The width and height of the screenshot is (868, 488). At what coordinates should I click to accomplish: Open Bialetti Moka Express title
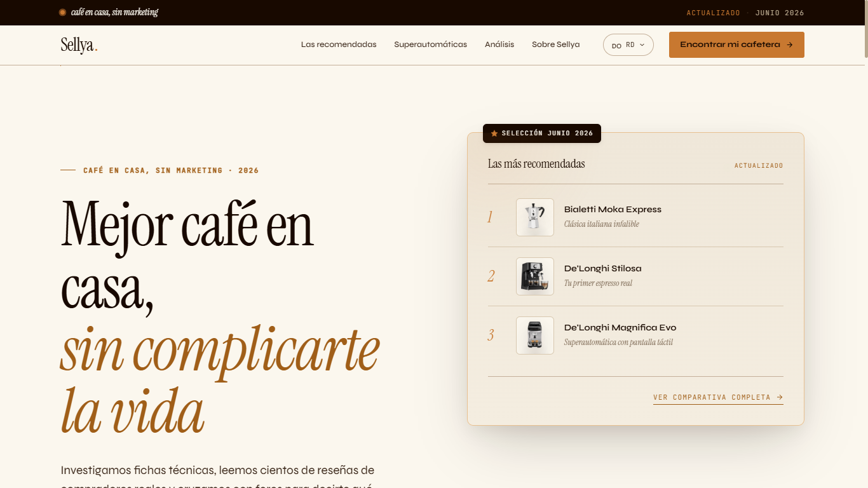(613, 210)
